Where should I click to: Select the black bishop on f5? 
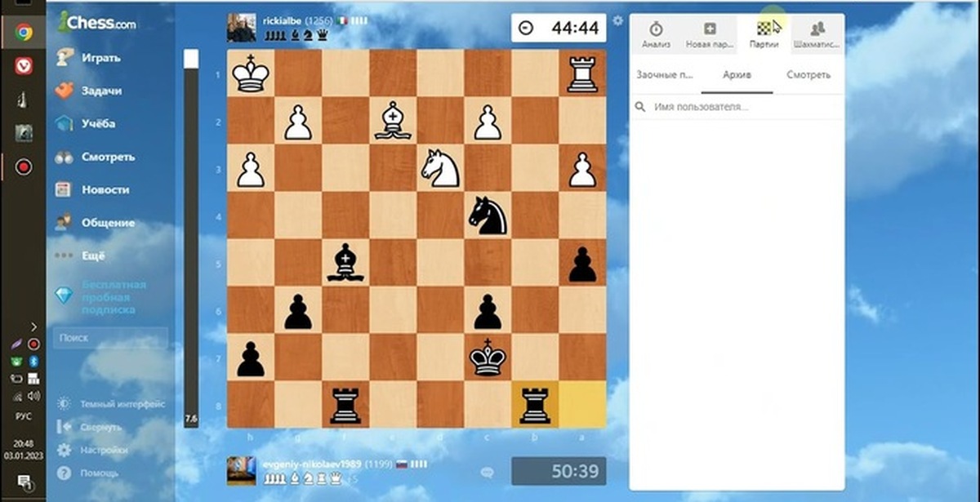click(x=345, y=264)
